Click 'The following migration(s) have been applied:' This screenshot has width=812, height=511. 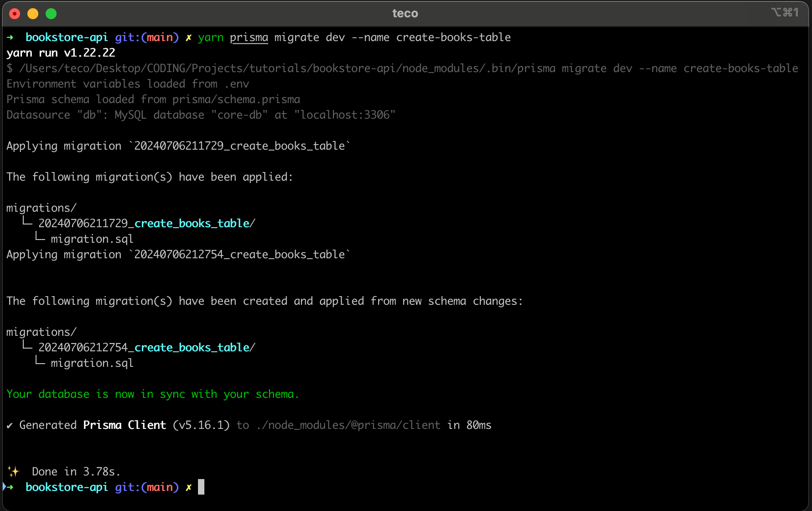[150, 177]
